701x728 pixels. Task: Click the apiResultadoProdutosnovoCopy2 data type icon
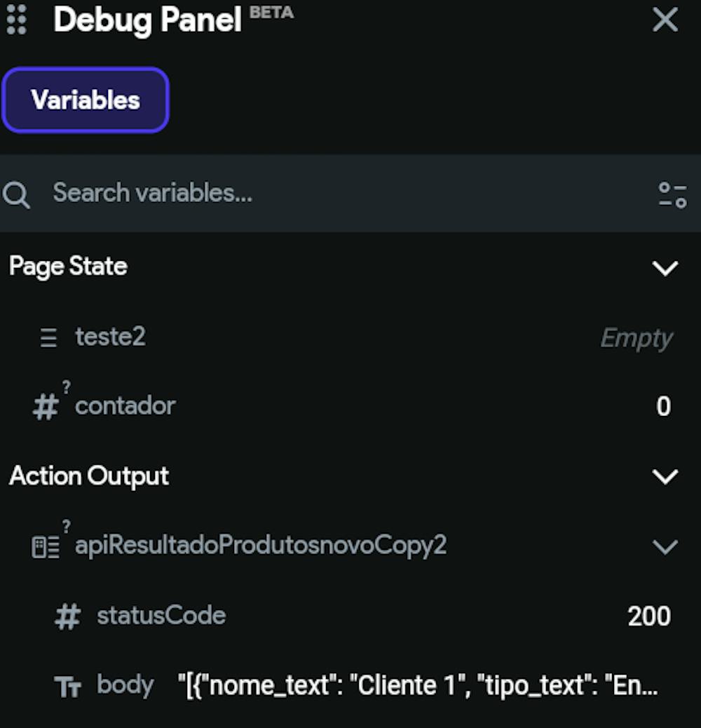tap(46, 547)
